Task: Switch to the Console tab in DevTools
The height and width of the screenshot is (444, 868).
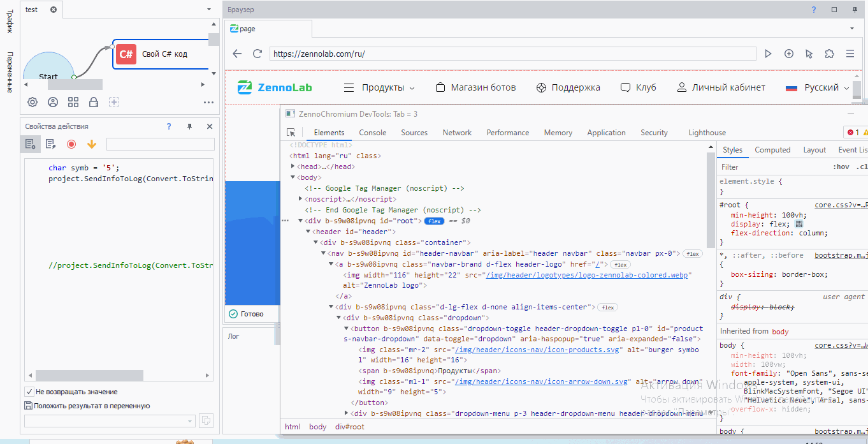Action: (x=373, y=133)
